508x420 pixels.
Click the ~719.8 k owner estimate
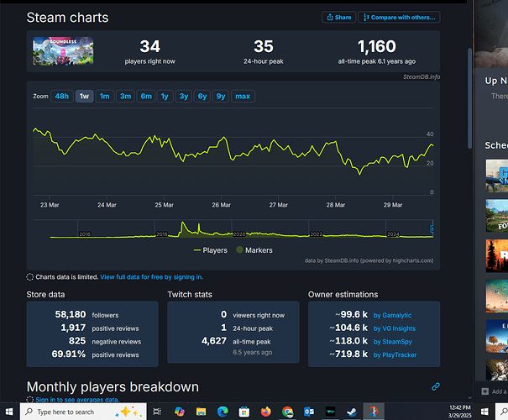(348, 354)
